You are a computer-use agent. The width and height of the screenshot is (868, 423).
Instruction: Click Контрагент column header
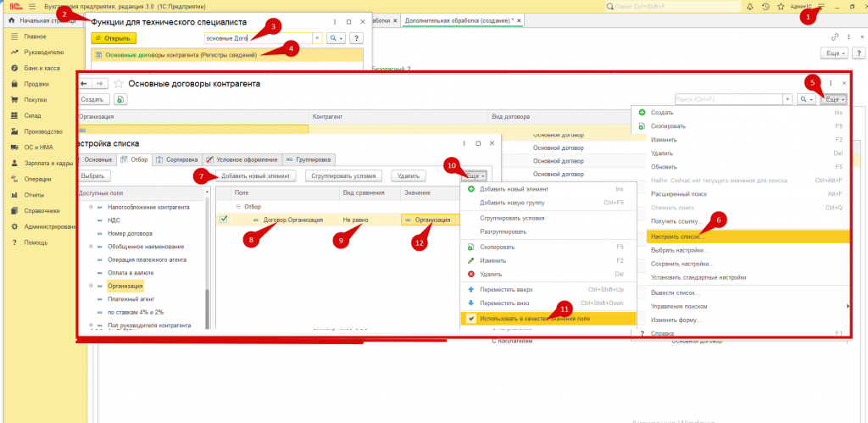click(398, 117)
